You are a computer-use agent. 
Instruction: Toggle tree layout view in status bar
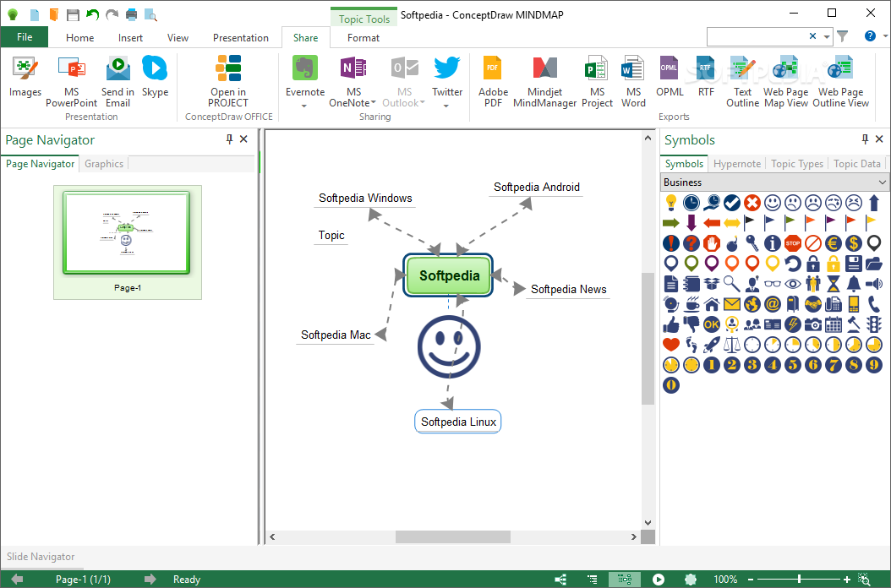[x=560, y=580]
